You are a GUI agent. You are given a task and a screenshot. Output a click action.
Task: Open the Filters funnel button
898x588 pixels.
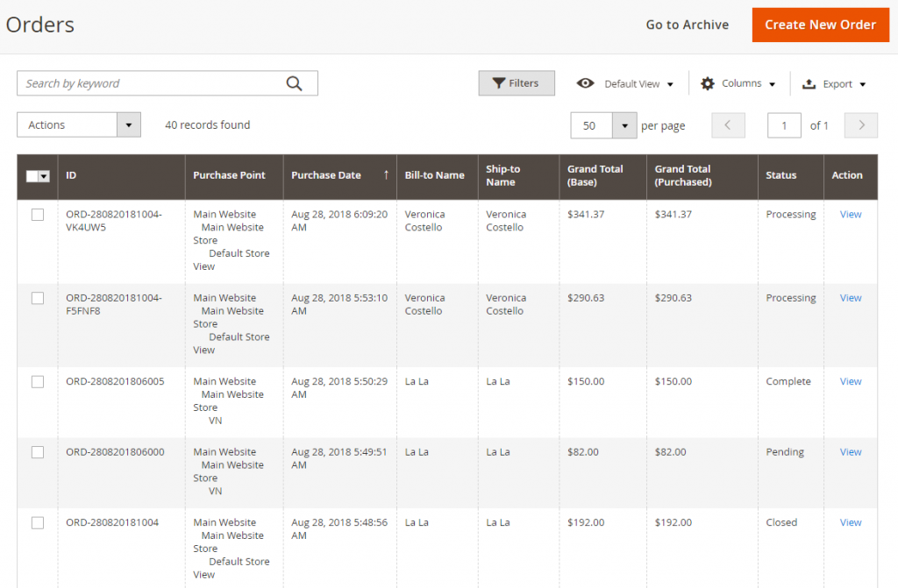[517, 83]
